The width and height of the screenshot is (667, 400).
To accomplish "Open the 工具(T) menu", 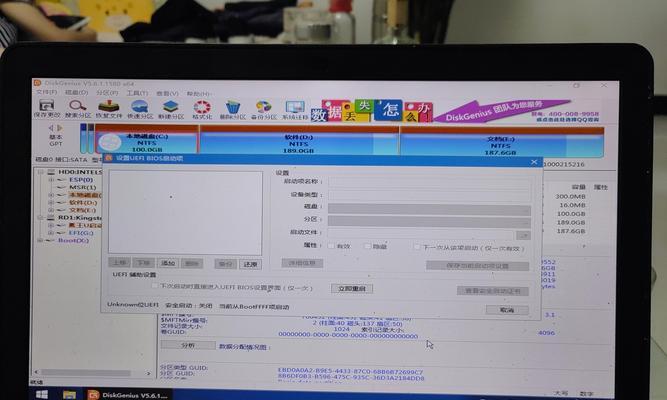I will [x=137, y=93].
